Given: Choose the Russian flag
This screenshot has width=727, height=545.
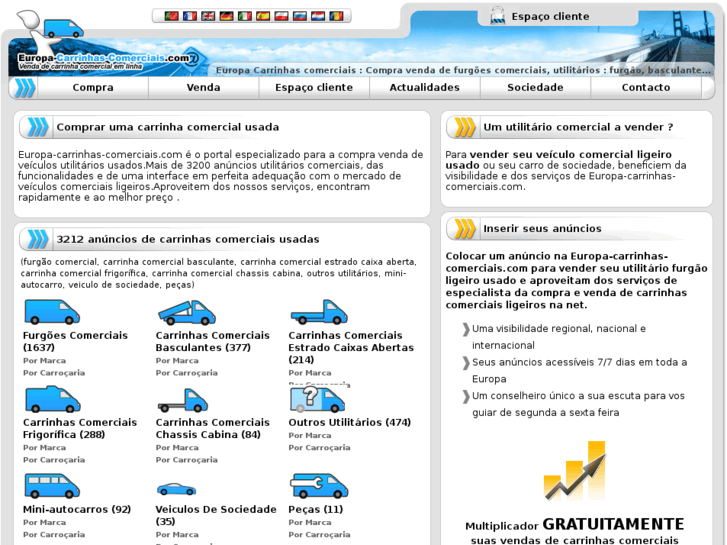Looking at the screenshot, I should [x=300, y=16].
